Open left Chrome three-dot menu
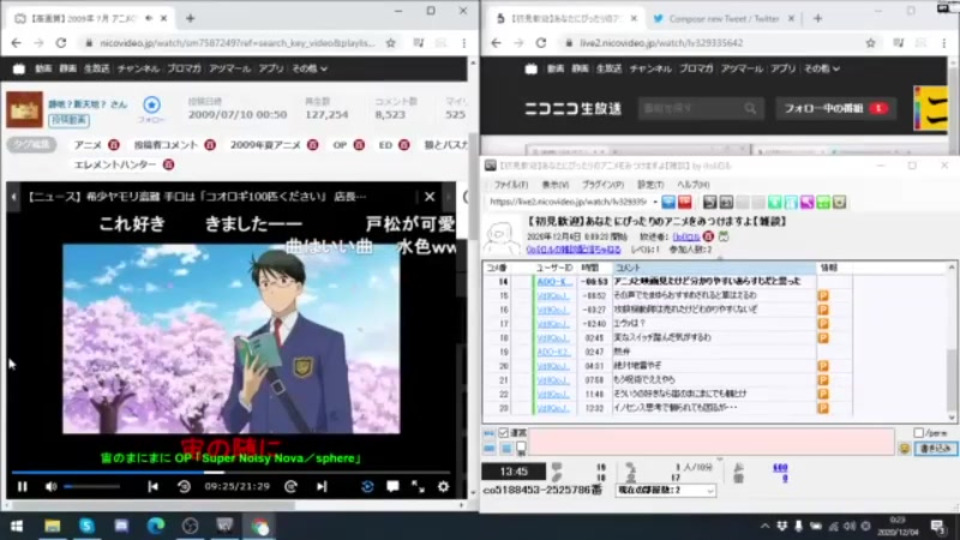 [x=463, y=43]
